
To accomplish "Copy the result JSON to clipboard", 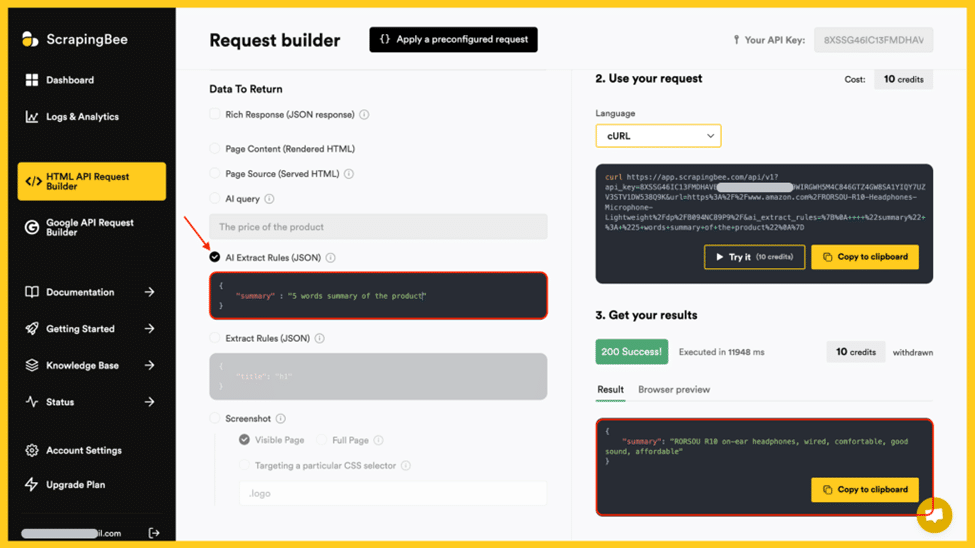I will [865, 490].
